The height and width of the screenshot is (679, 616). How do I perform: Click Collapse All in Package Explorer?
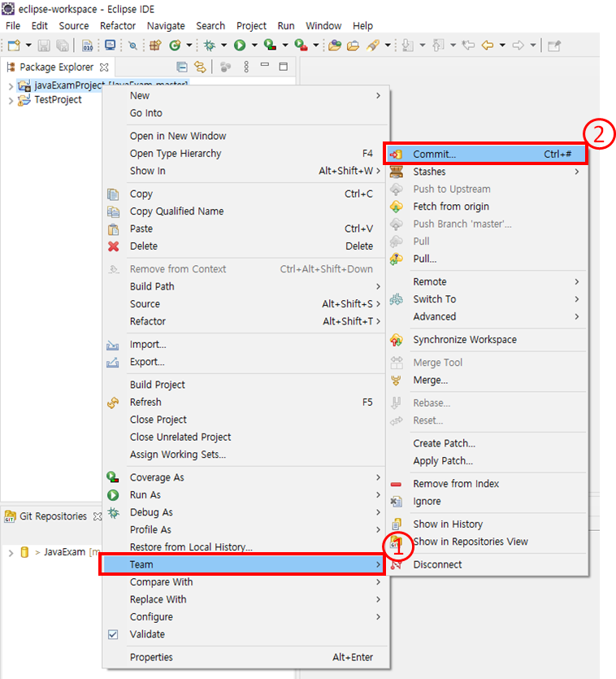[x=182, y=67]
